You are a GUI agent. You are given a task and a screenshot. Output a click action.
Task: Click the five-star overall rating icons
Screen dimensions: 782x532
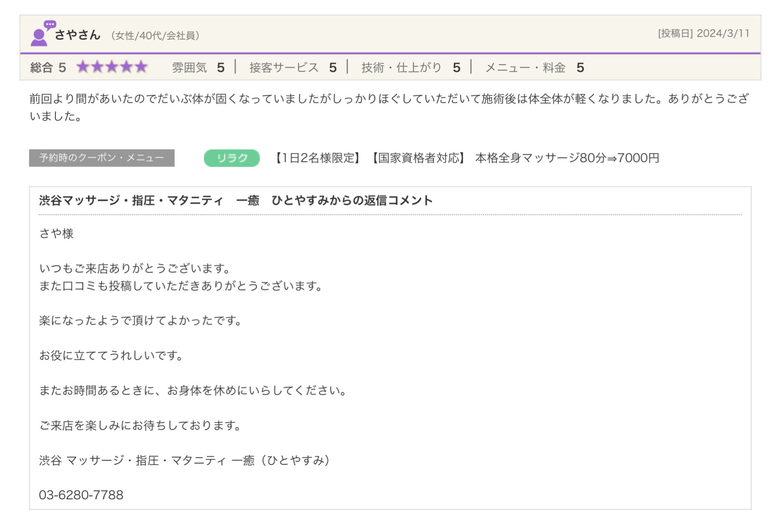pyautogui.click(x=112, y=67)
